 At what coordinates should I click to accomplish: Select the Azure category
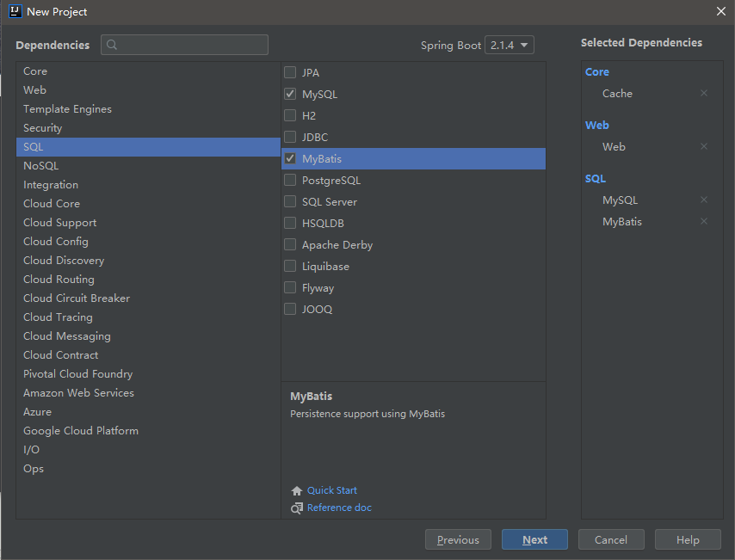pos(148,412)
